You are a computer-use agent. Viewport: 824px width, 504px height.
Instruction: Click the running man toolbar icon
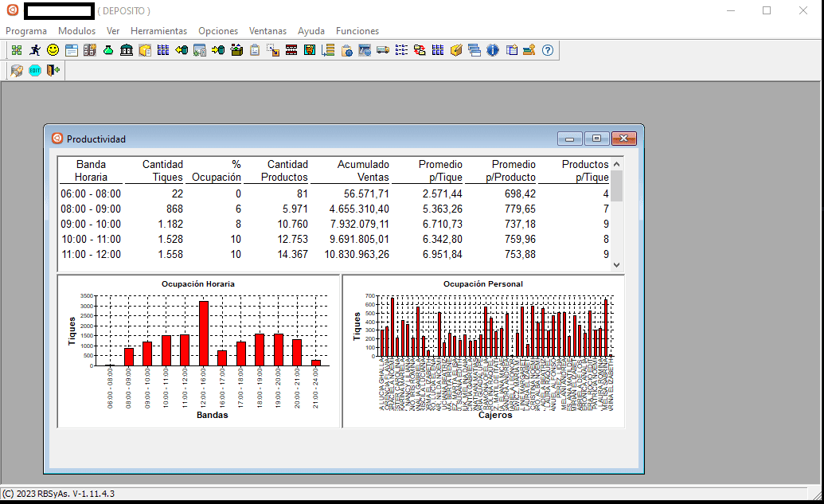click(x=35, y=50)
